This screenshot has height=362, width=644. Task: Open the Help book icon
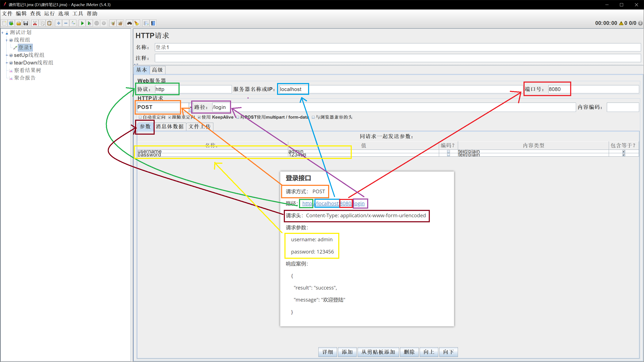[x=153, y=23]
